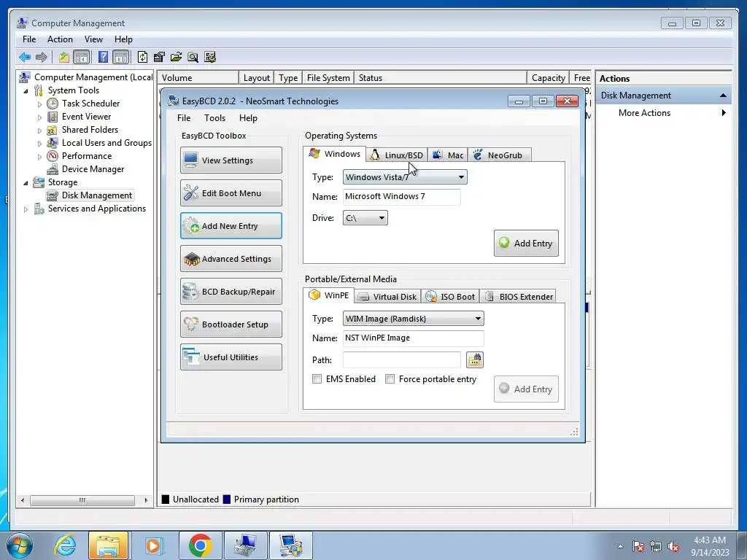Click the View Settings button
This screenshot has height=560, width=747.
point(231,160)
